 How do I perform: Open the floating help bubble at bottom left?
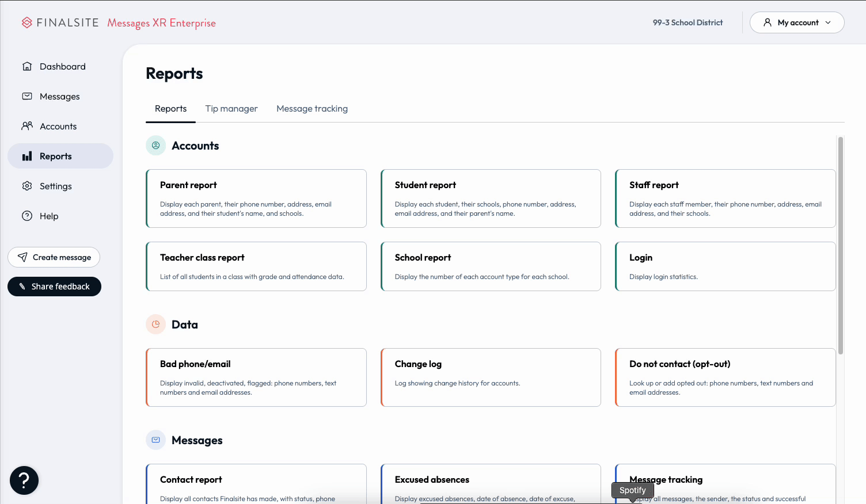pos(24,480)
